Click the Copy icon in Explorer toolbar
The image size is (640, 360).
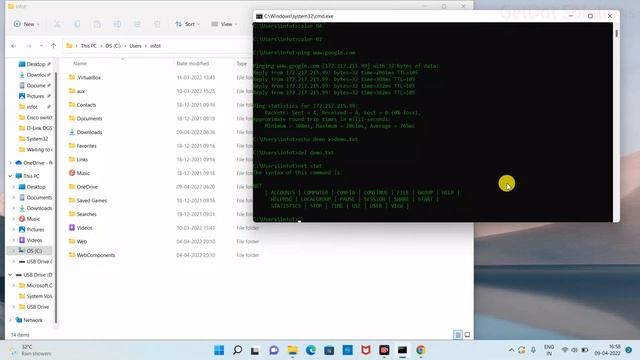click(77, 24)
